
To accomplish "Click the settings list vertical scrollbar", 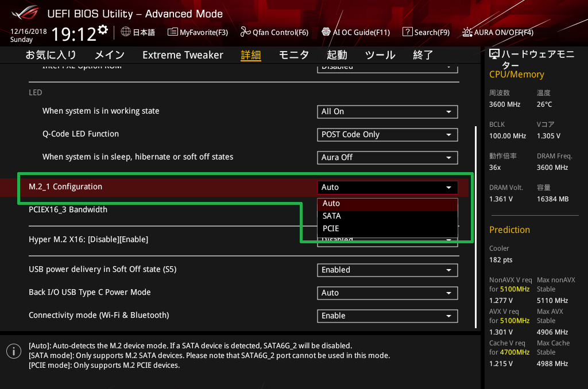I will point(476,227).
